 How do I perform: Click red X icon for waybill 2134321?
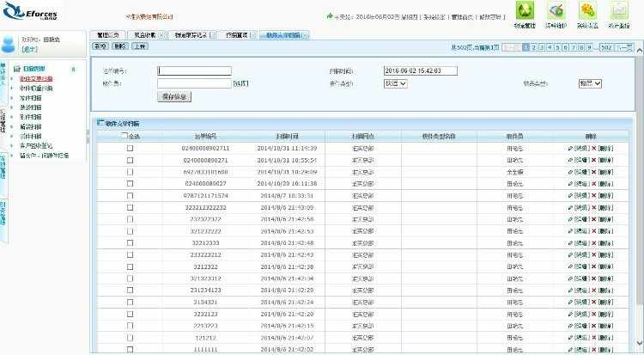(593, 302)
